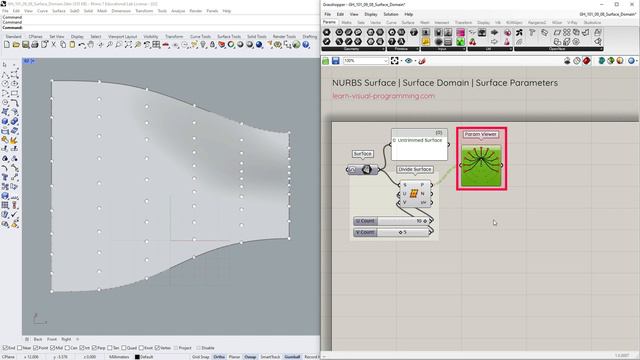Click the Divide Surface component icon
Screen dimensions: 640x360
click(413, 193)
